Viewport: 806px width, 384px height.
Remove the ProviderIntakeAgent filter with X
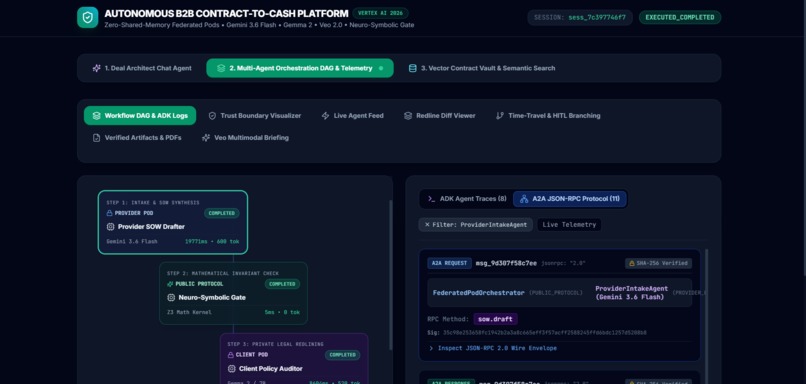[427, 225]
